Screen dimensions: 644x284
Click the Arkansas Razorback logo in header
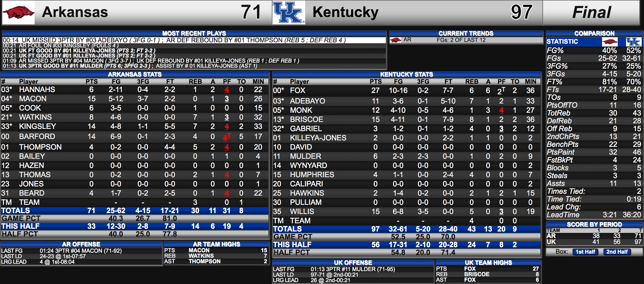pos(18,12)
